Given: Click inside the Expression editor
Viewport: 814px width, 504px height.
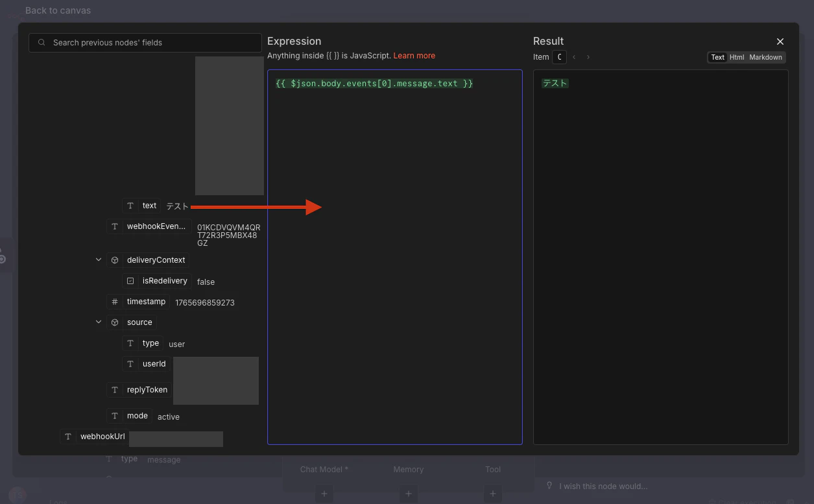Looking at the screenshot, I should 394,257.
